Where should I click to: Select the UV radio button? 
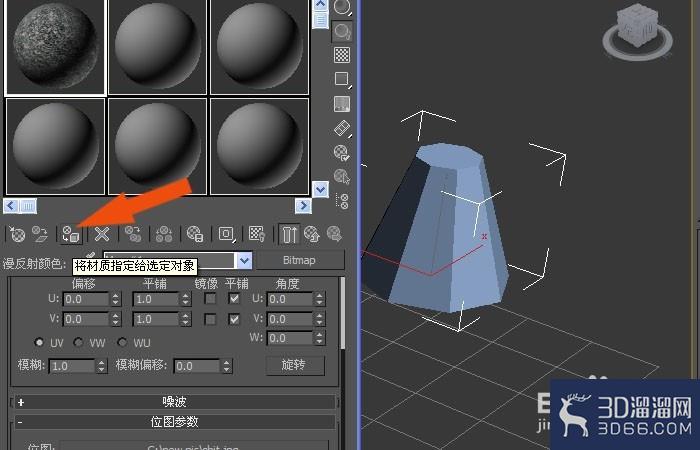coord(39,342)
